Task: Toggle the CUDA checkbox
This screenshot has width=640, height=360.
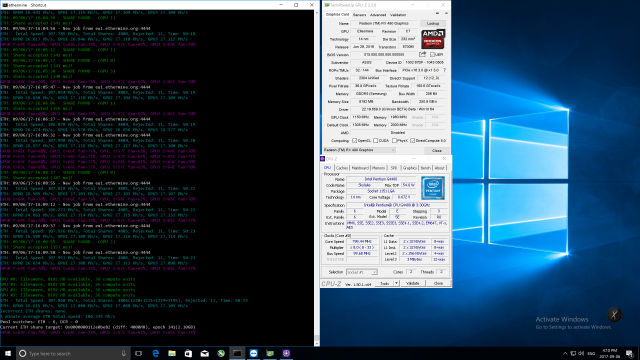Action: tap(375, 140)
